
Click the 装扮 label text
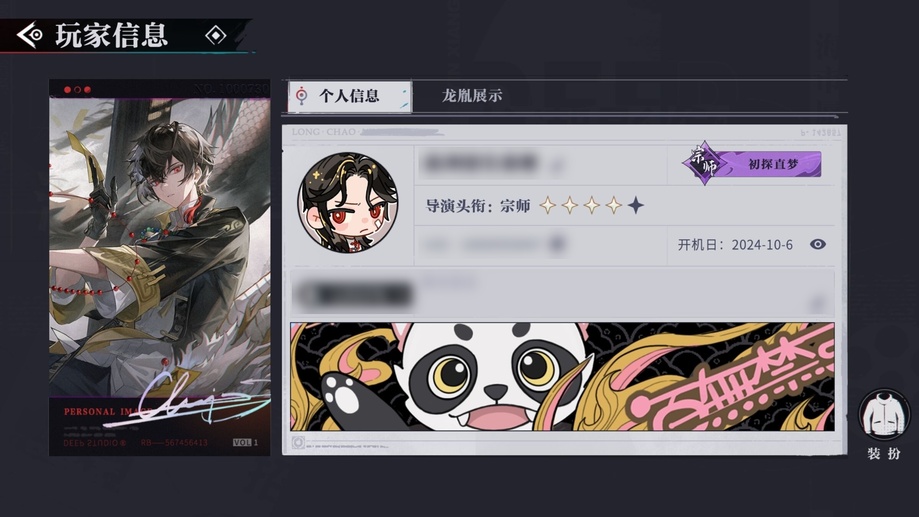pos(884,453)
